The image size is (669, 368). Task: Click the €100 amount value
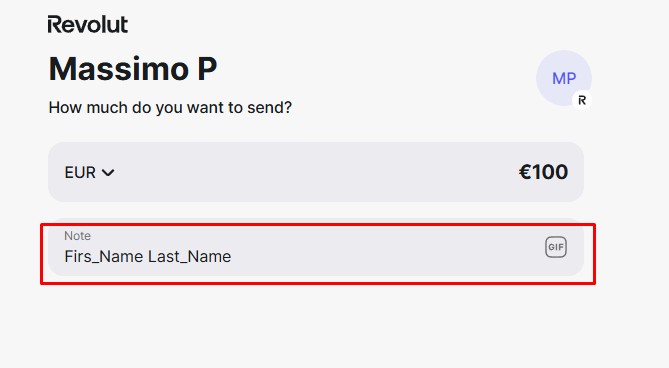(543, 172)
